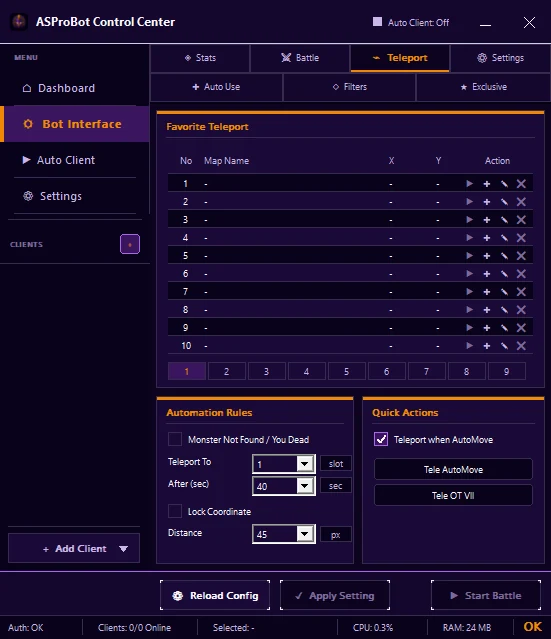This screenshot has width=551, height=639.
Task: Expand the Add Client dropdown arrow
Action: coord(123,549)
